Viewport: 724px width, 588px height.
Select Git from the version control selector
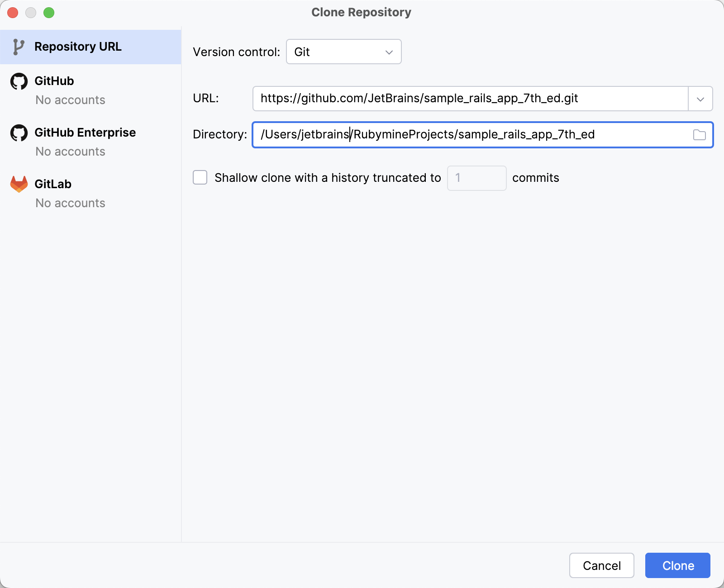coord(343,52)
